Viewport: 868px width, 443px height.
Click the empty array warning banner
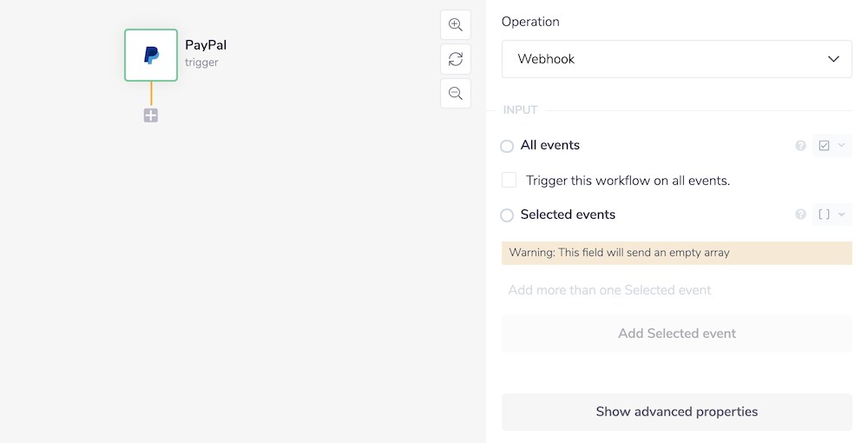pos(676,253)
